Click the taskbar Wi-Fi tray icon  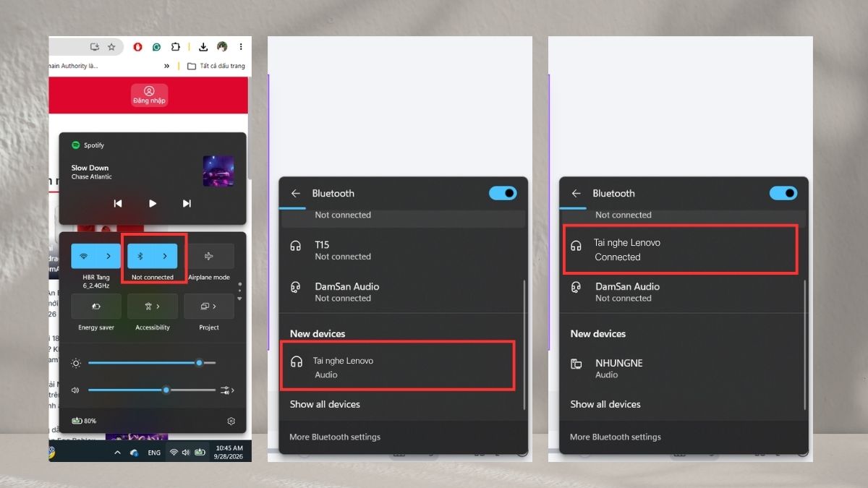pyautogui.click(x=174, y=453)
